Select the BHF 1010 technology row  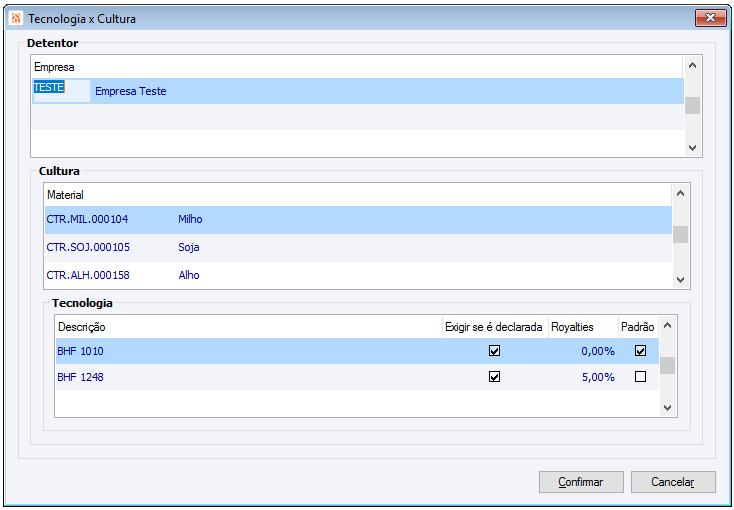point(357,351)
